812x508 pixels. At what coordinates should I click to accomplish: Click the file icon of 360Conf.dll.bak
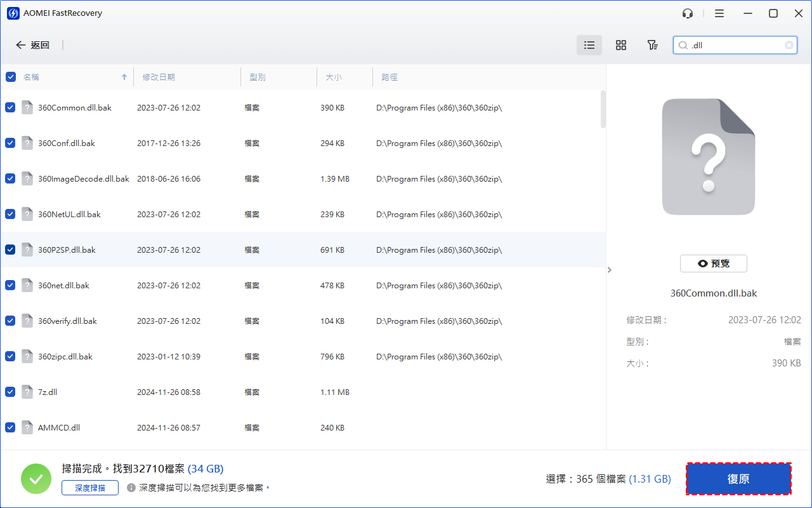[27, 143]
